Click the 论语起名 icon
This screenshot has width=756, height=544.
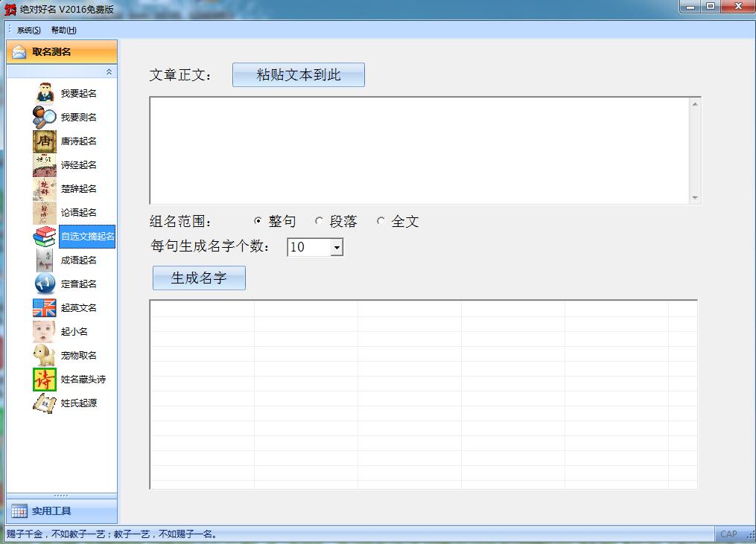pos(45,213)
